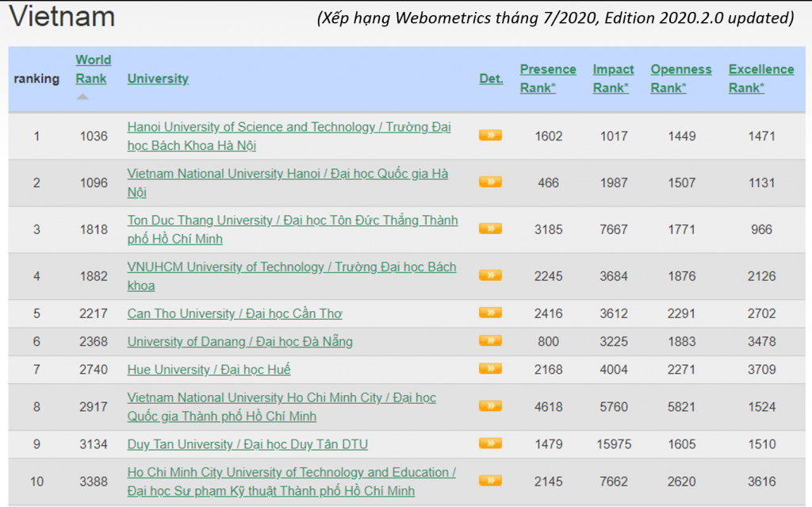The height and width of the screenshot is (507, 812).
Task: Click openness rank 2620 cell
Action: coord(681,482)
